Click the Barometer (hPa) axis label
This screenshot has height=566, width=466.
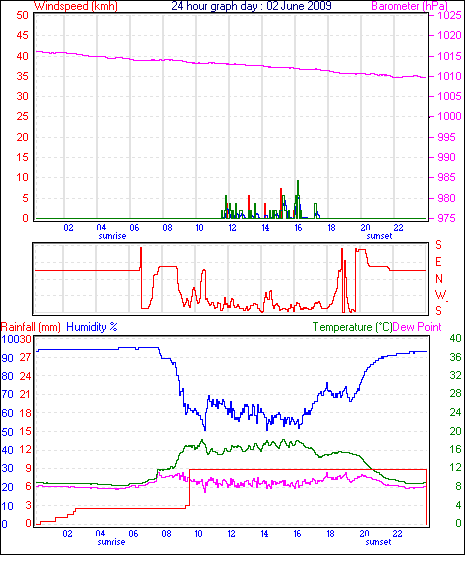click(x=409, y=6)
